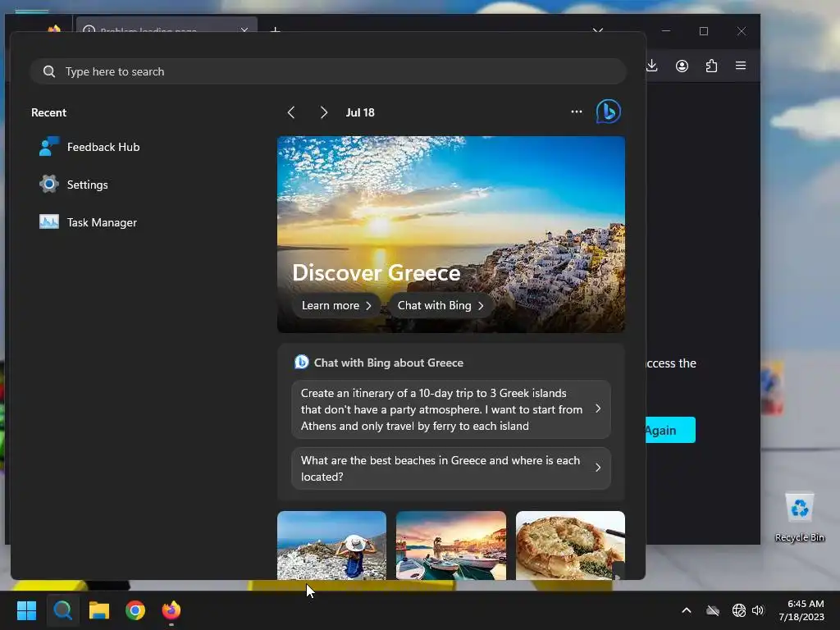Launch Google Chrome from taskbar
The height and width of the screenshot is (630, 840).
[x=135, y=610]
